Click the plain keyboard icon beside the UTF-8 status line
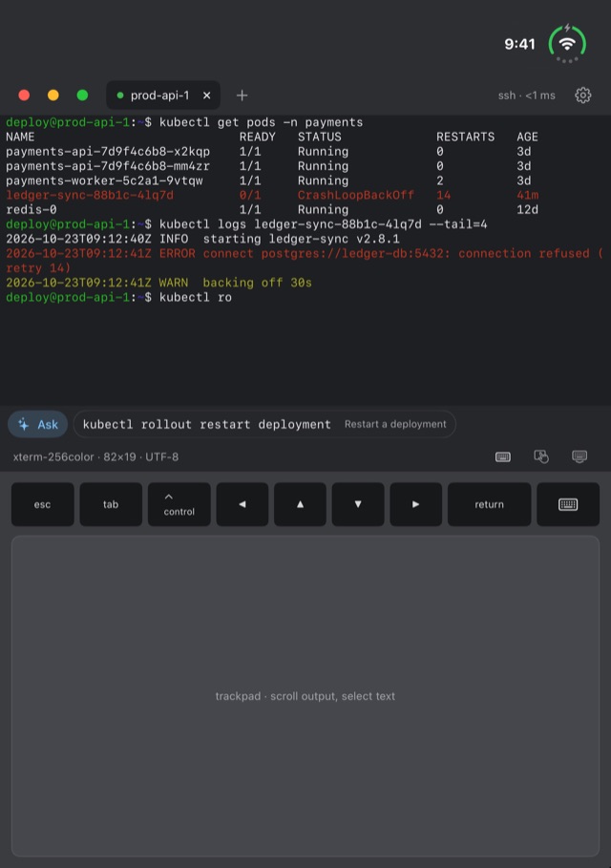Image resolution: width=611 pixels, height=868 pixels. click(x=502, y=456)
